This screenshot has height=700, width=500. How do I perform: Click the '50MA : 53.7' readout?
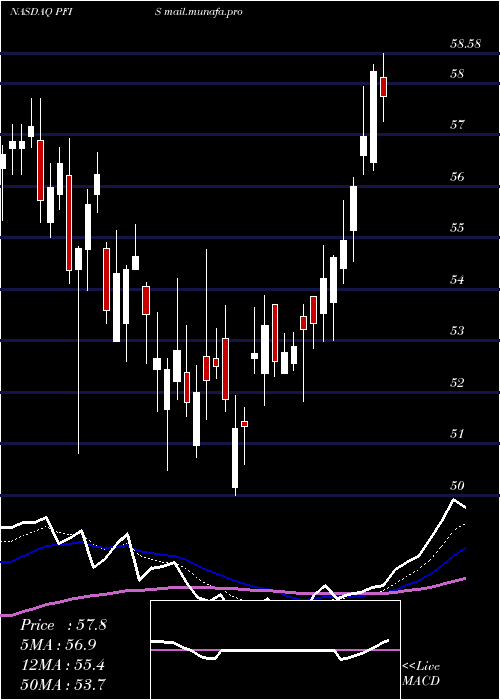point(63,684)
